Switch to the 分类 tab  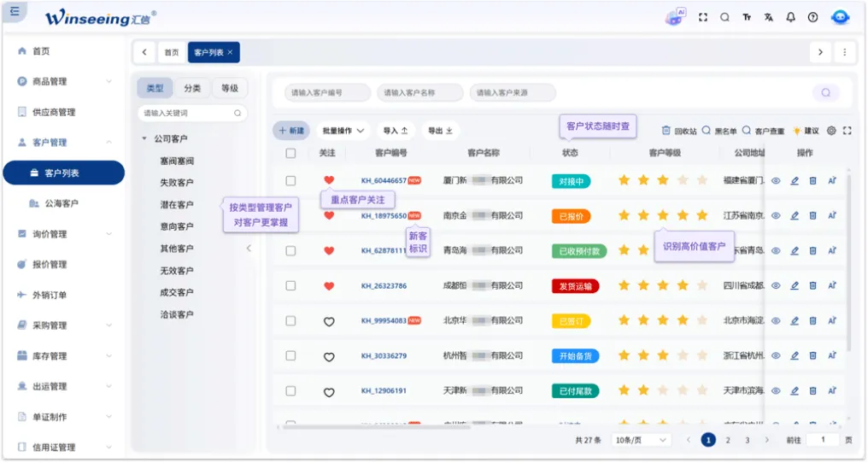192,88
